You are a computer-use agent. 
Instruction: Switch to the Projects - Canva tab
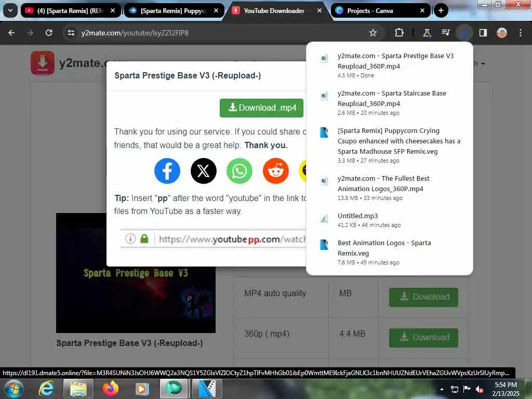coord(380,10)
